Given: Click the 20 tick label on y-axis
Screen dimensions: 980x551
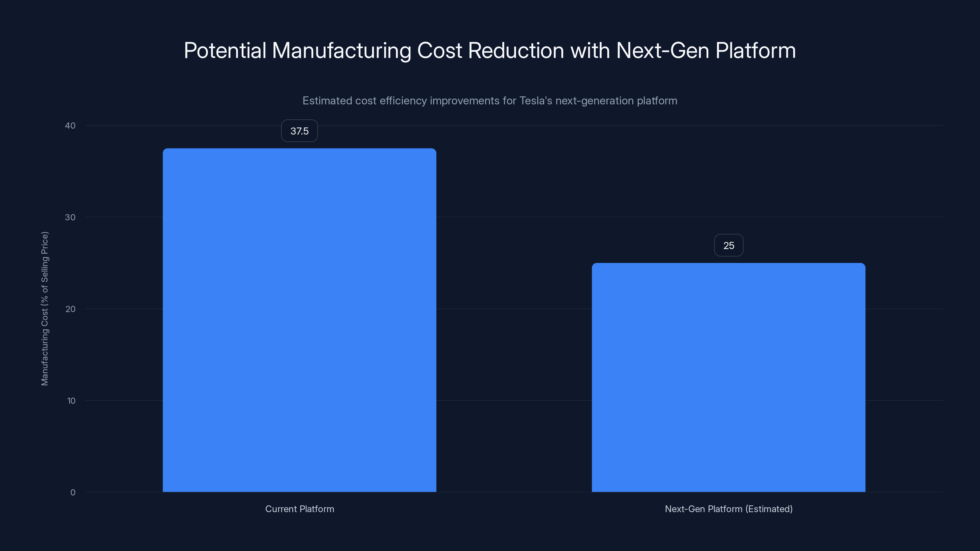Looking at the screenshot, I should coord(70,309).
